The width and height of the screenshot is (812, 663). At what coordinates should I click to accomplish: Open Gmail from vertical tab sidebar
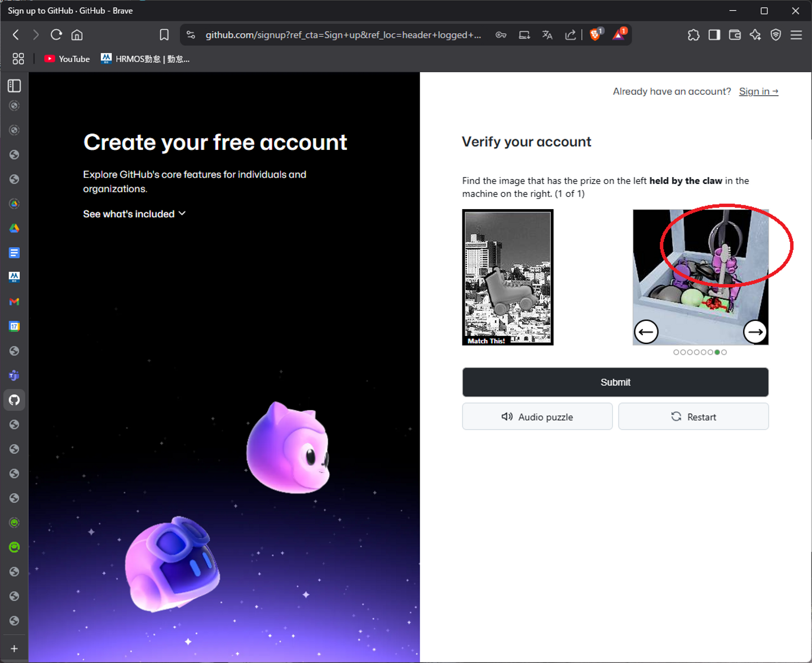15,302
